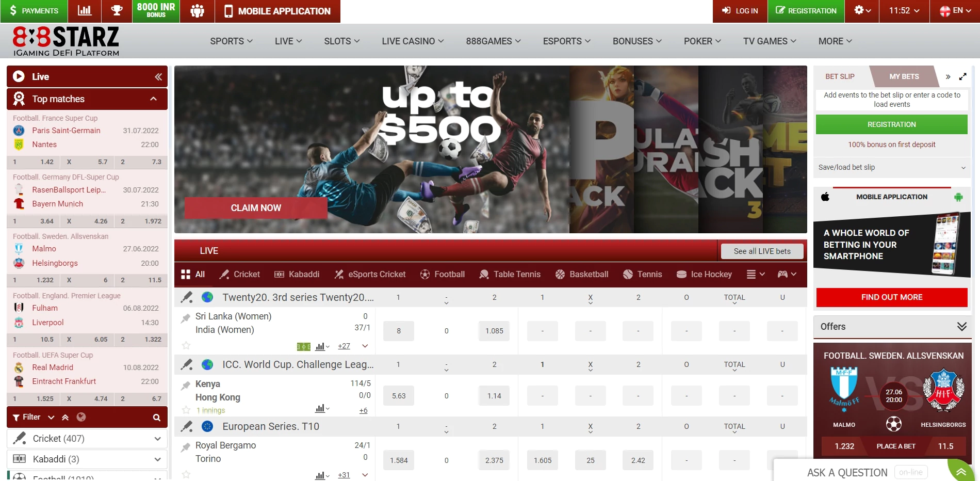Select odds 1.584 for Royal Bergamo

click(x=398, y=460)
